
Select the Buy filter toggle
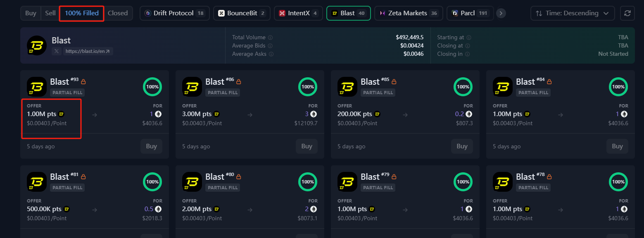(31, 13)
